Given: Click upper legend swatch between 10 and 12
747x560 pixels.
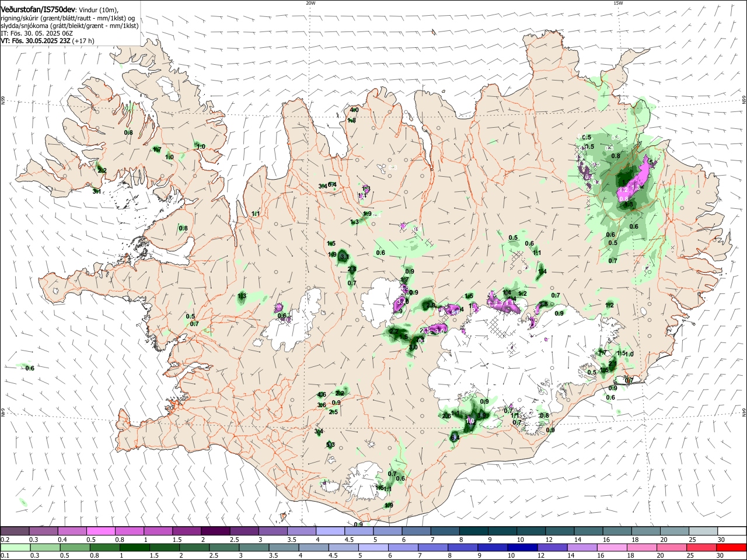Looking at the screenshot, I should coord(530,531).
